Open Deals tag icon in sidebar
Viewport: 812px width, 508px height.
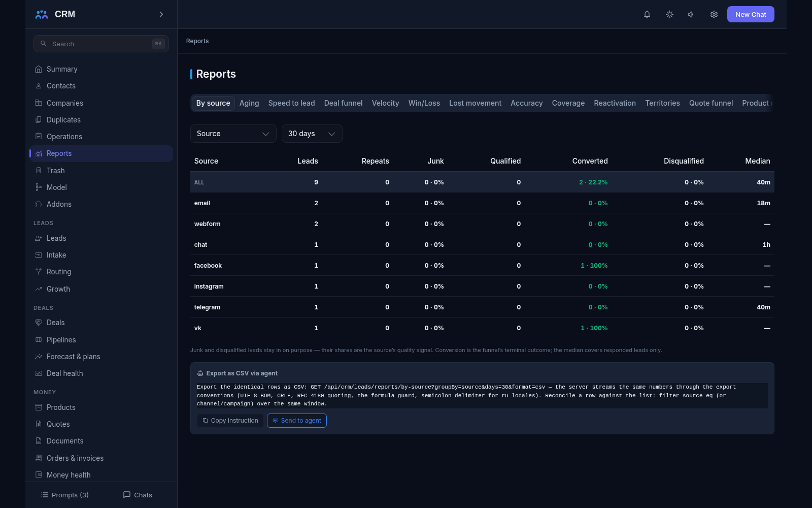point(39,323)
